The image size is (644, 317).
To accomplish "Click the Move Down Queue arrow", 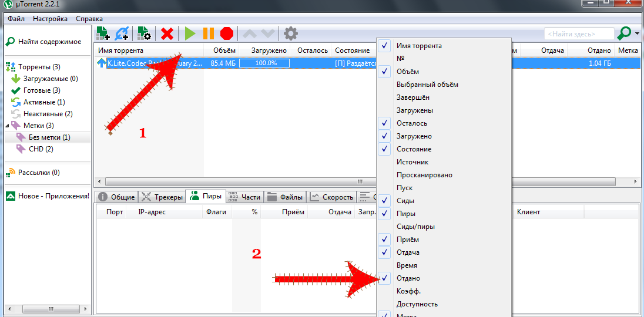I will (x=267, y=33).
